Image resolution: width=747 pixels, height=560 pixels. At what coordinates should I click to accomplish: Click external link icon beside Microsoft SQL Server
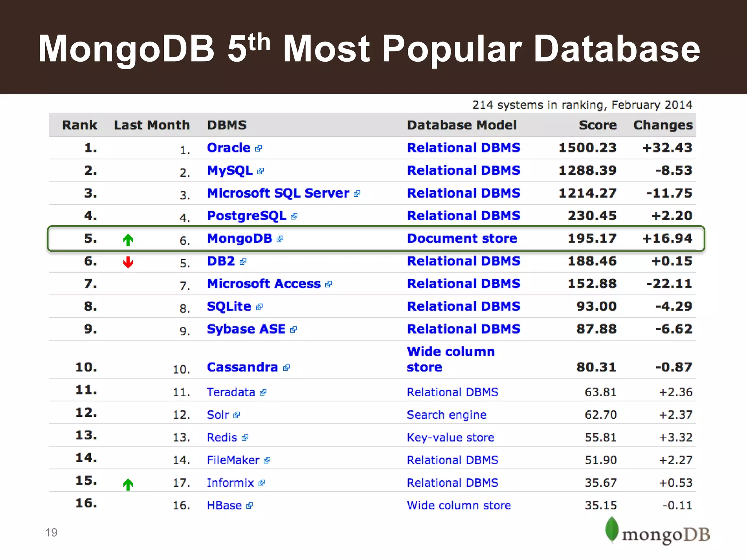357,194
